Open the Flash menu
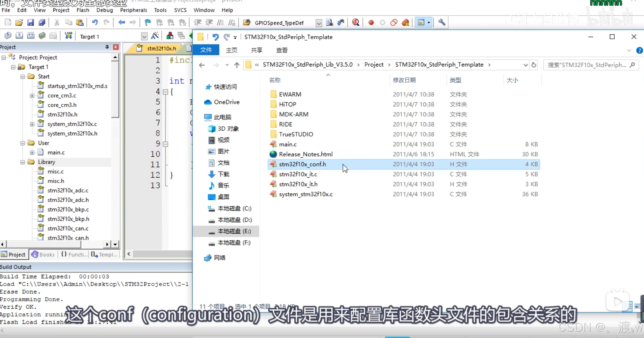 tap(83, 10)
